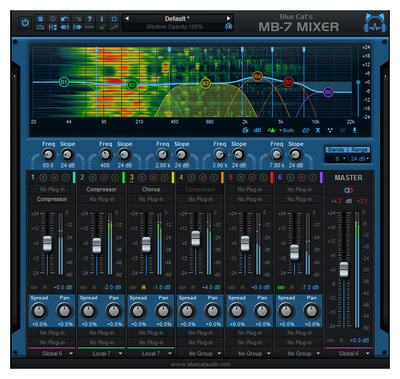Viewport: 400px width, 379px height.
Task: Open help with the question mark icon
Action: [x=89, y=19]
